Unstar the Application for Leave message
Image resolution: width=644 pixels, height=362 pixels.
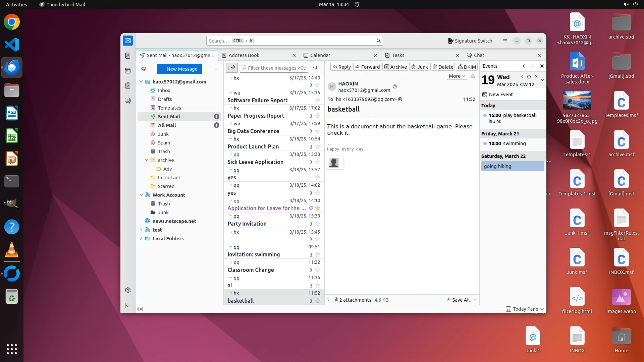pos(318,208)
